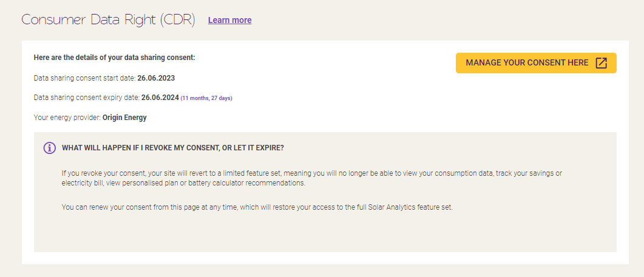Click the purple info icon beside the revoke question
Screen dimensions: 644x277
coord(50,148)
